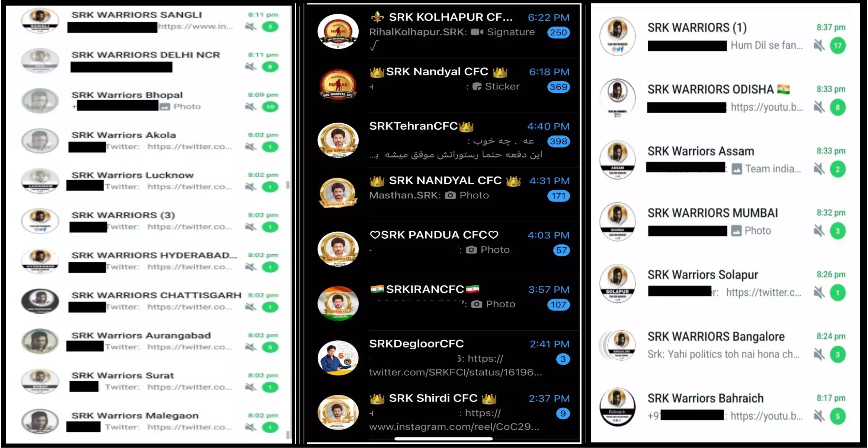This screenshot has width=868, height=448.
Task: Click muted speaker icon on SRK WARRIORS SANGLI
Action: coord(251,27)
